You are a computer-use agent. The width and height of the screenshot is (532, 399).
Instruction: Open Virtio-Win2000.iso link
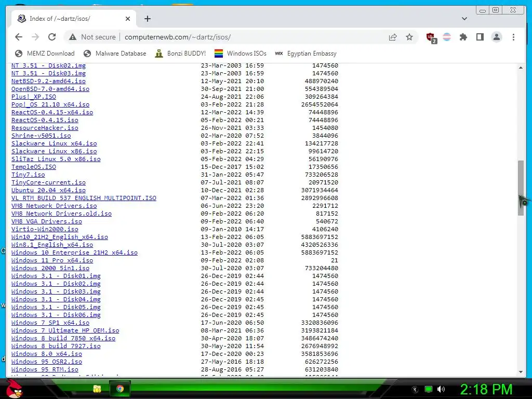(x=45, y=229)
